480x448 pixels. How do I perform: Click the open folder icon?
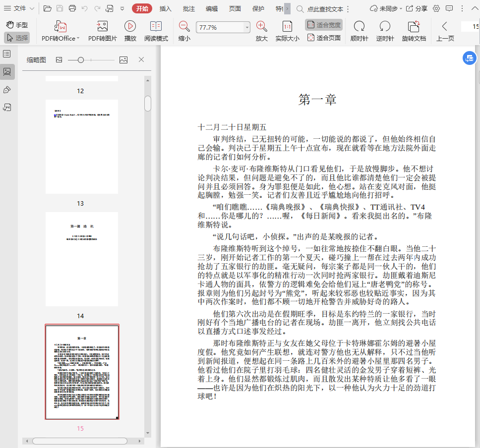point(48,8)
